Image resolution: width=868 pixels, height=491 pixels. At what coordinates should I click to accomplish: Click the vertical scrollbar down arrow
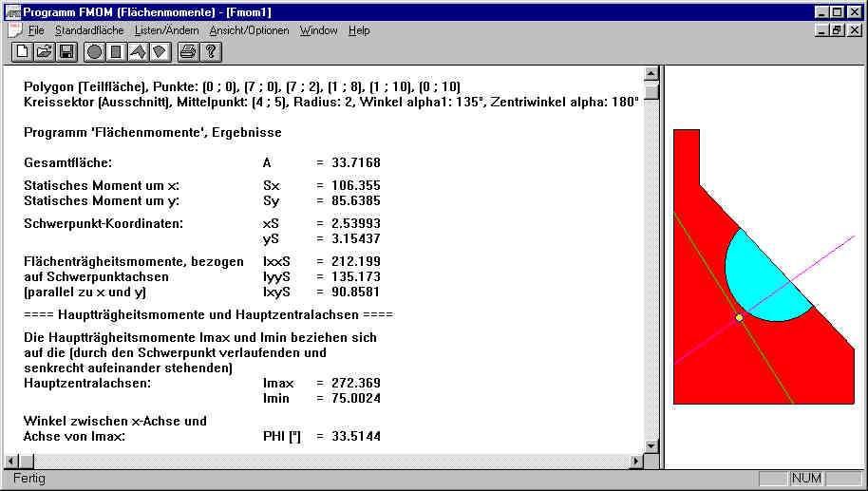pyautogui.click(x=651, y=445)
